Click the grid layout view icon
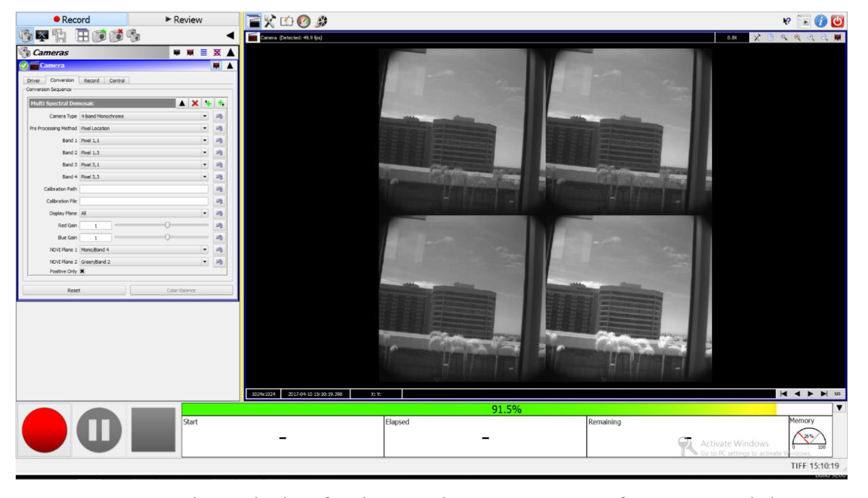This screenshot has height=498, width=868. (x=82, y=36)
